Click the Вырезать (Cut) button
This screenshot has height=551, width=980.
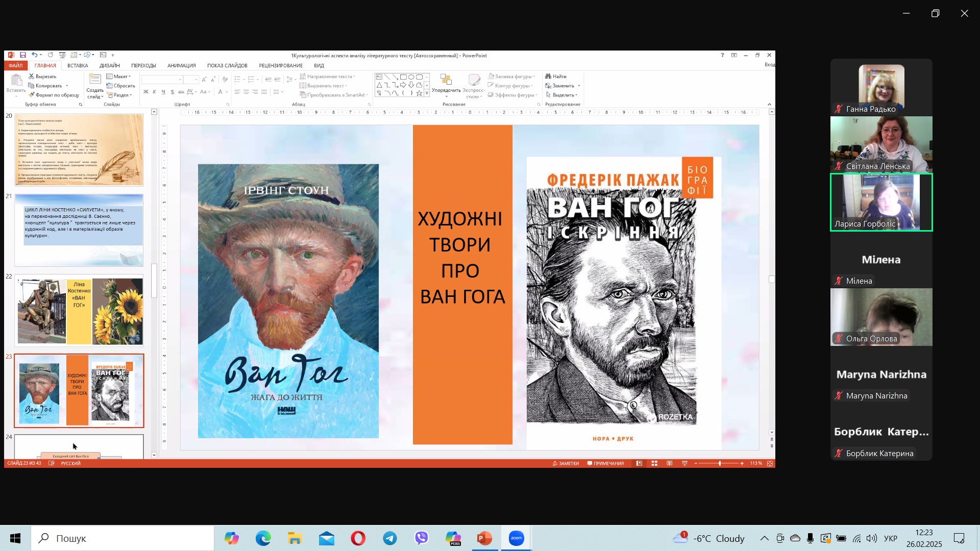[42, 77]
